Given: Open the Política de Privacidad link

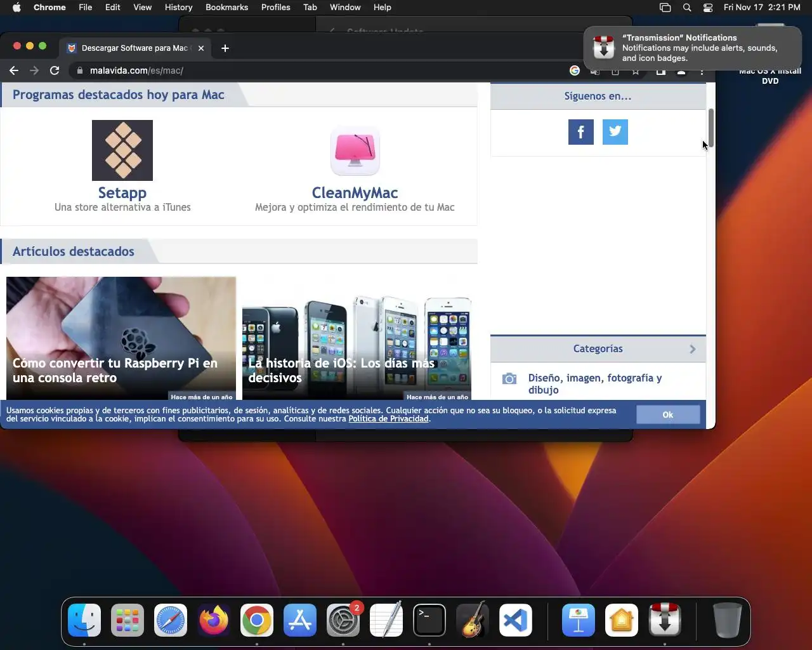Looking at the screenshot, I should tap(388, 418).
